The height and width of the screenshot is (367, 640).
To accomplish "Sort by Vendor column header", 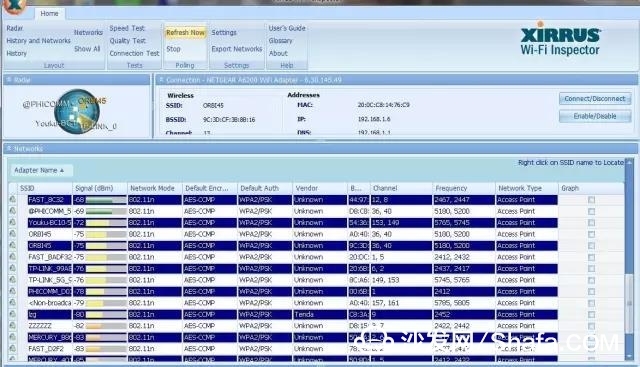I will click(x=320, y=188).
